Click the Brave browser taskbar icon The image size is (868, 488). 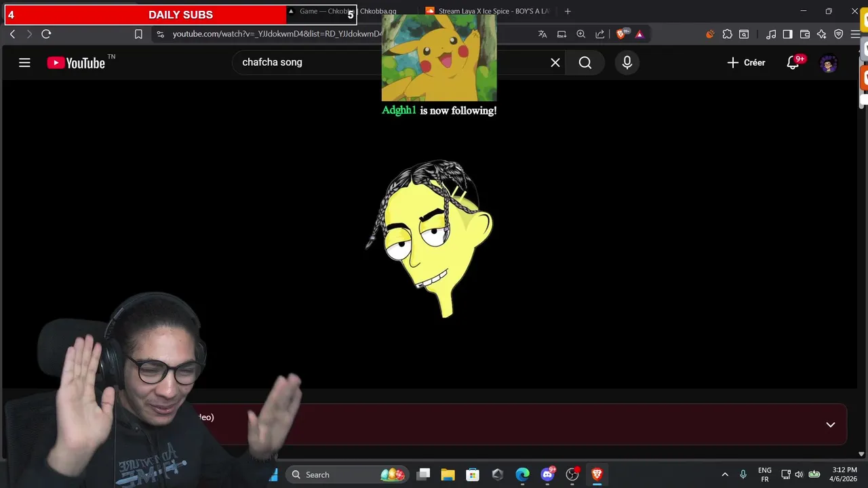597,474
